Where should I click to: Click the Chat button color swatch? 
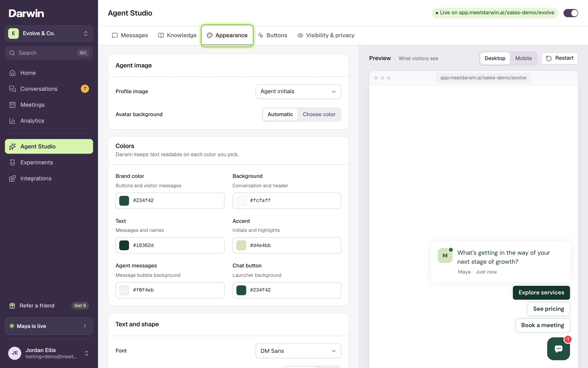(x=241, y=290)
